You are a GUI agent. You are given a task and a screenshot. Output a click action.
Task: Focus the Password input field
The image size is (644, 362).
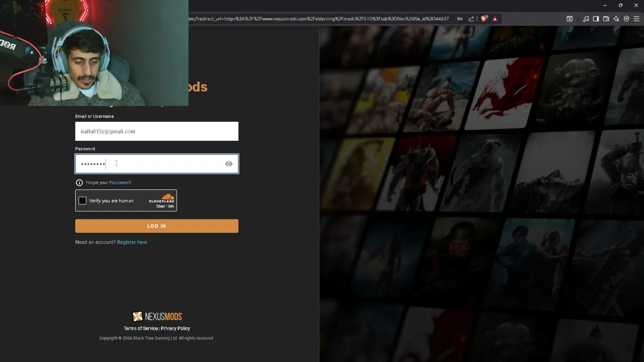[x=156, y=163]
